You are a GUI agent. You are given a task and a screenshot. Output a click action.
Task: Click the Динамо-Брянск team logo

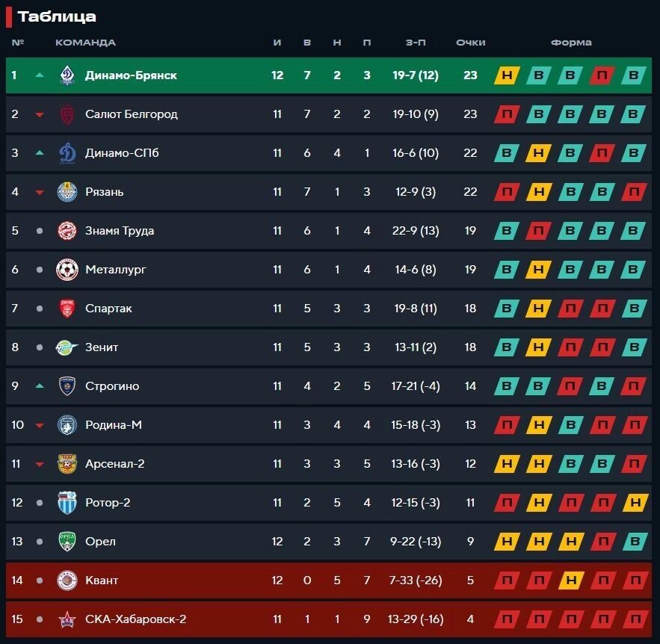pyautogui.click(x=67, y=75)
